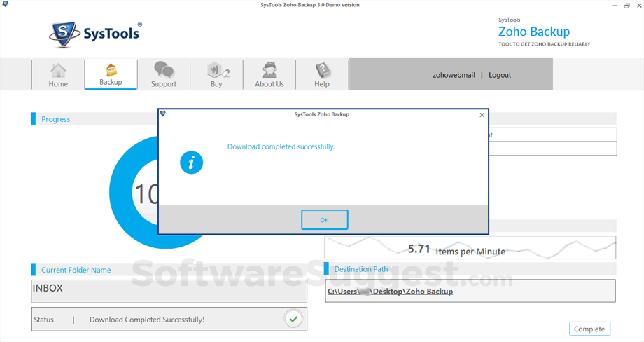Click the green checkmark status icon
Viewport: 644px width, 342px height.
293,319
